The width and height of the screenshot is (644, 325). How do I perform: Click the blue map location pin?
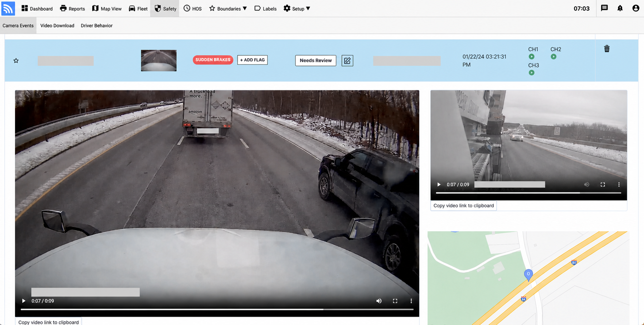[x=528, y=275]
